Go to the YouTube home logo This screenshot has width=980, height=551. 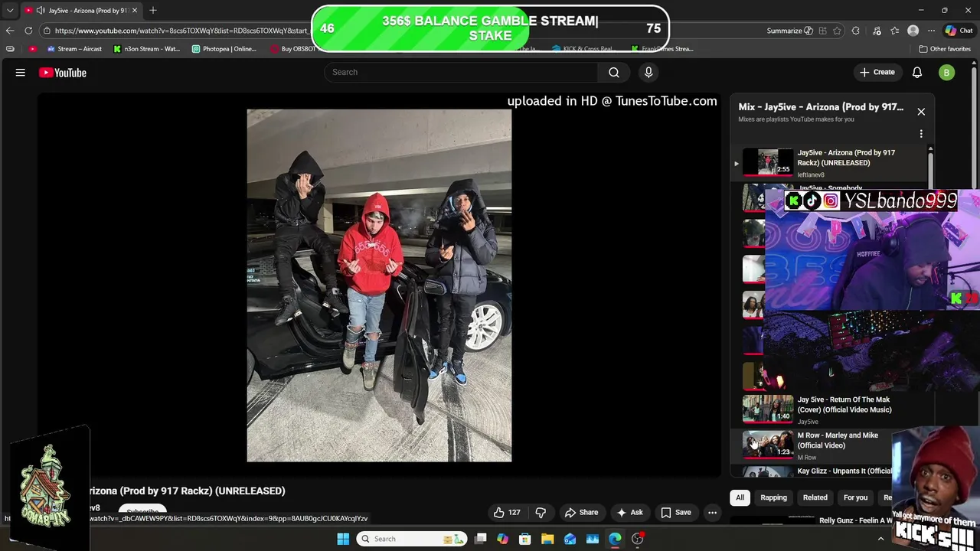(x=63, y=73)
